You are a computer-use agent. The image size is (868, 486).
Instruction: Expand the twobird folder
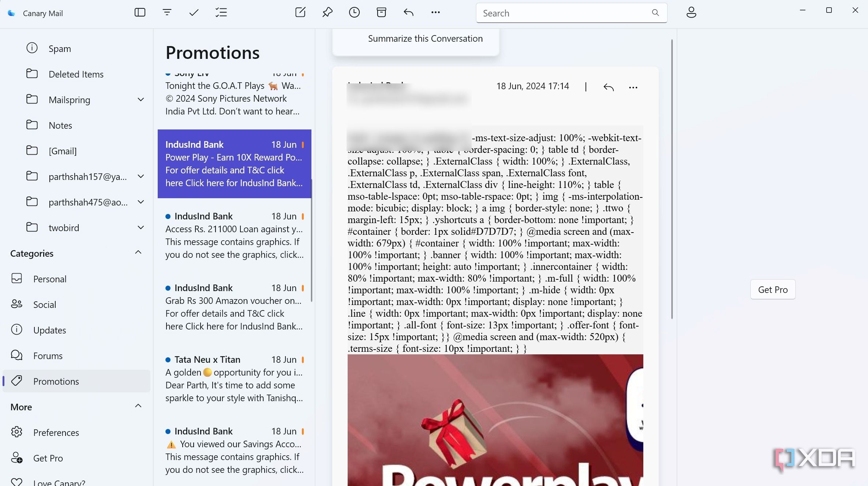141,227
